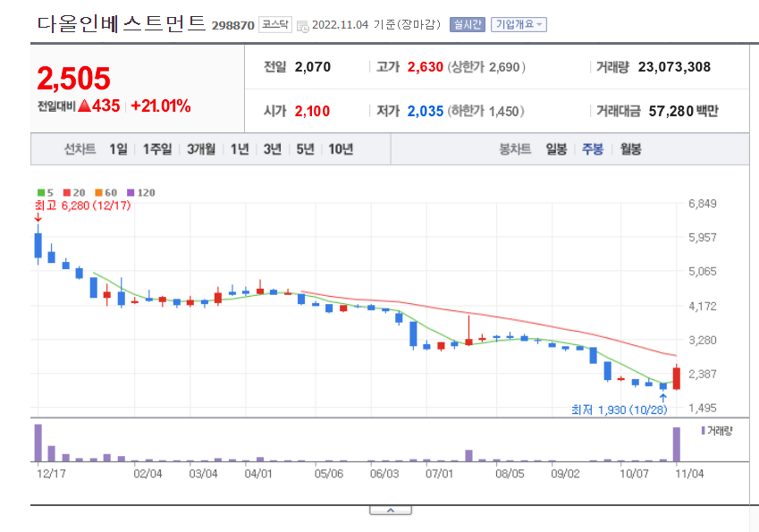Click the red up-triangle change indicator

pos(85,106)
